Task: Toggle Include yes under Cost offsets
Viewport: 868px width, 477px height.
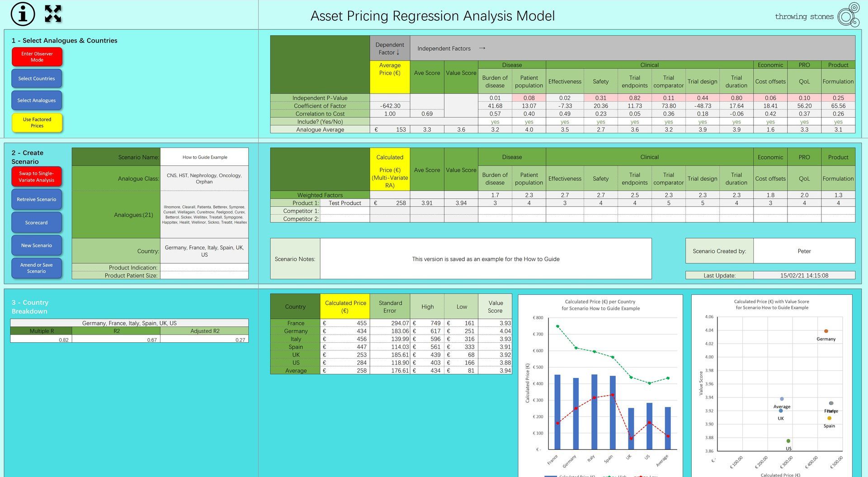Action: [x=770, y=122]
